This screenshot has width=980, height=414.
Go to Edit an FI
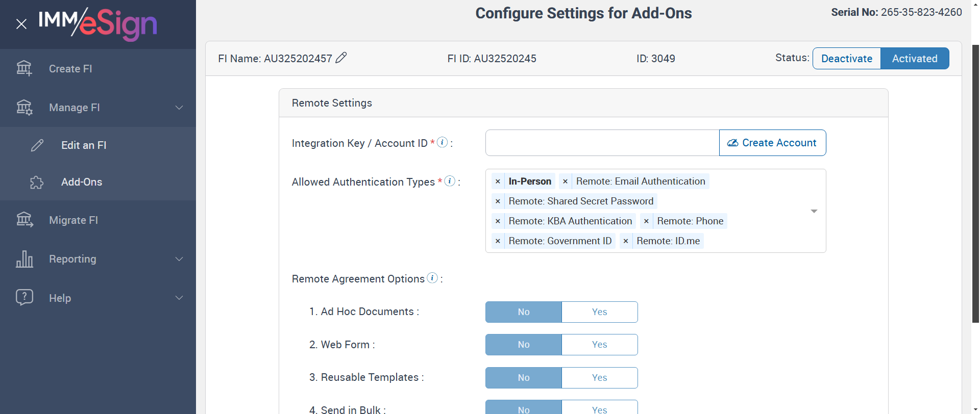pyautogui.click(x=84, y=145)
